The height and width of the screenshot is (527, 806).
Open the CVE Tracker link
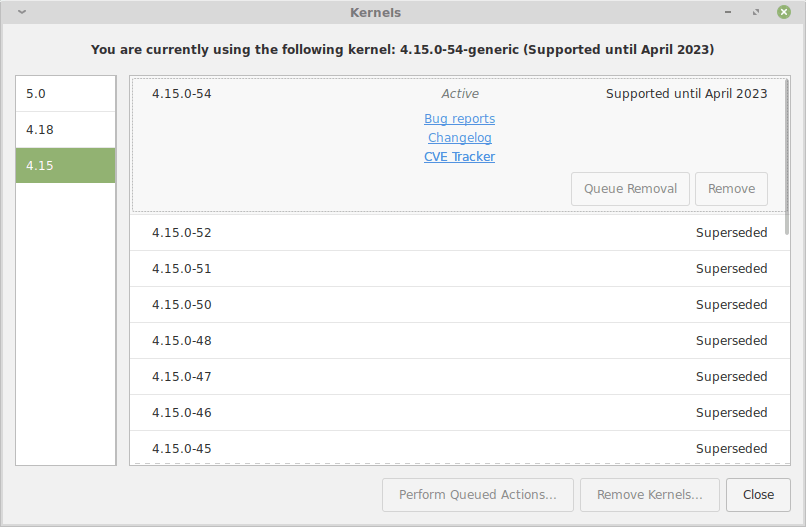click(459, 157)
